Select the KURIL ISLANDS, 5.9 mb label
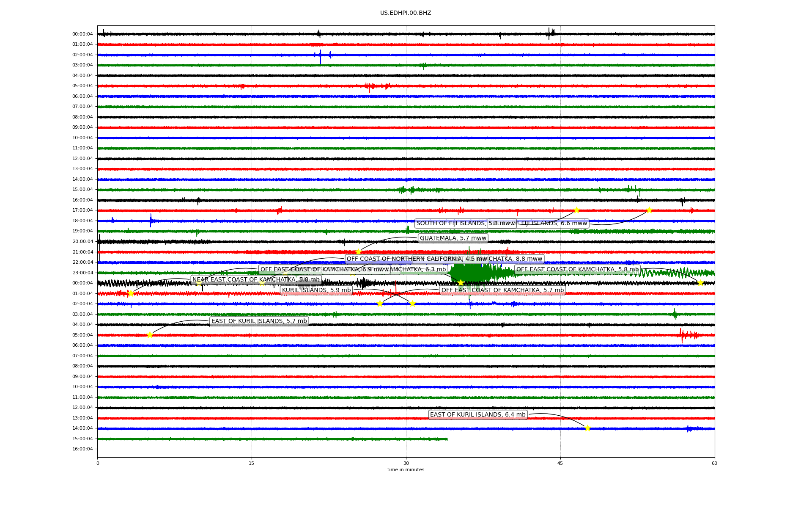This screenshot has height=508, width=812. pos(316,290)
